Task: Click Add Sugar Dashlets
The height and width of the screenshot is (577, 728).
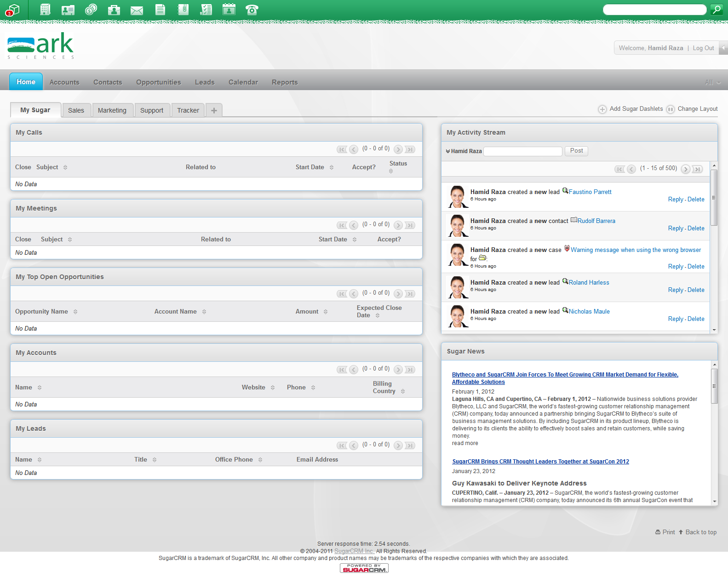Action: click(631, 109)
